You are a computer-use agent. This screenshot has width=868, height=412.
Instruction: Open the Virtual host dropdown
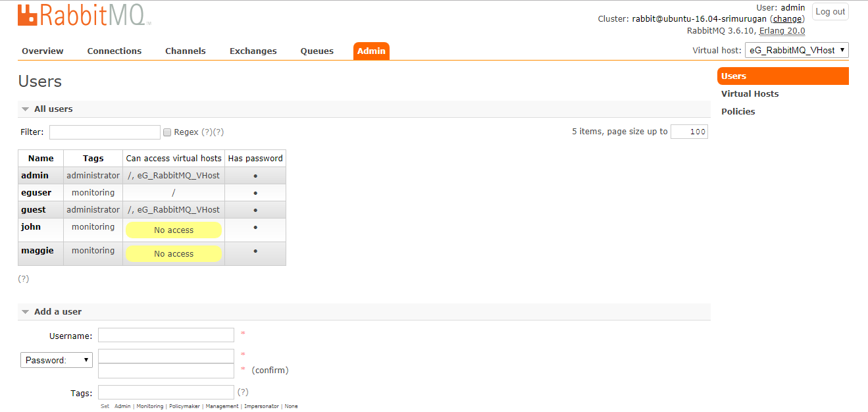click(x=796, y=50)
